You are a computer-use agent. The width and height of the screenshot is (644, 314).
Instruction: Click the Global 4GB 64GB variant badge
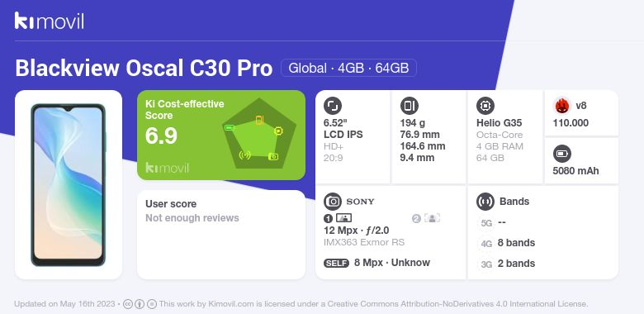click(348, 68)
